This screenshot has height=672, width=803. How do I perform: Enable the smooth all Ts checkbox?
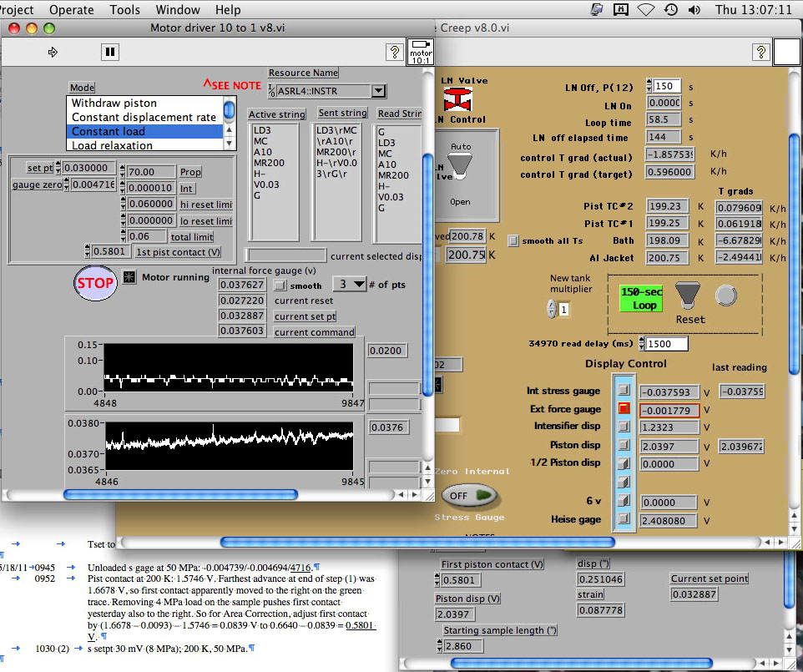(513, 240)
